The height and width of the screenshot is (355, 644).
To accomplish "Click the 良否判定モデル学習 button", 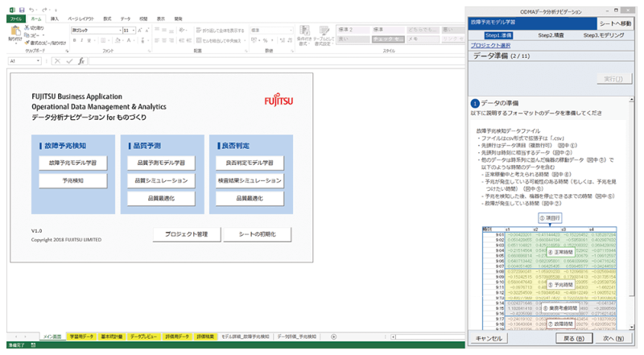I will (x=250, y=163).
